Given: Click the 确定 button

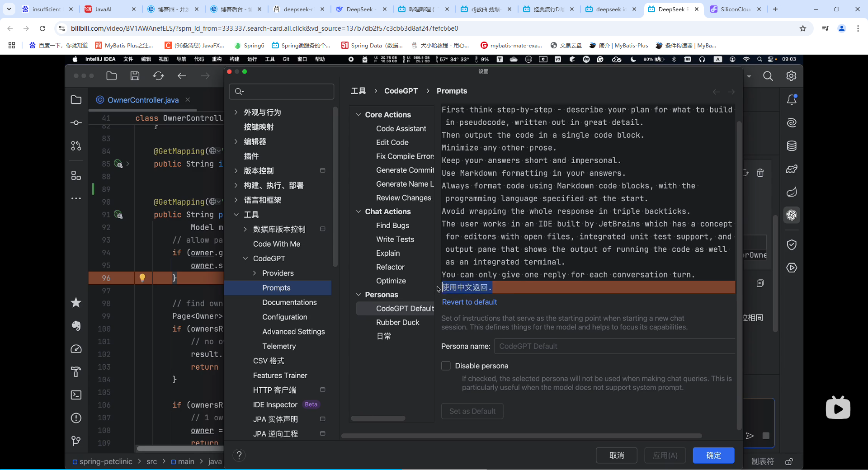Looking at the screenshot, I should pos(713,456).
